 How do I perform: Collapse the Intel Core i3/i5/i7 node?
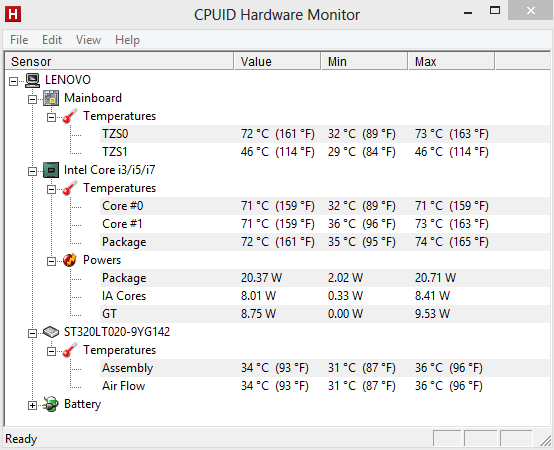(x=32, y=172)
